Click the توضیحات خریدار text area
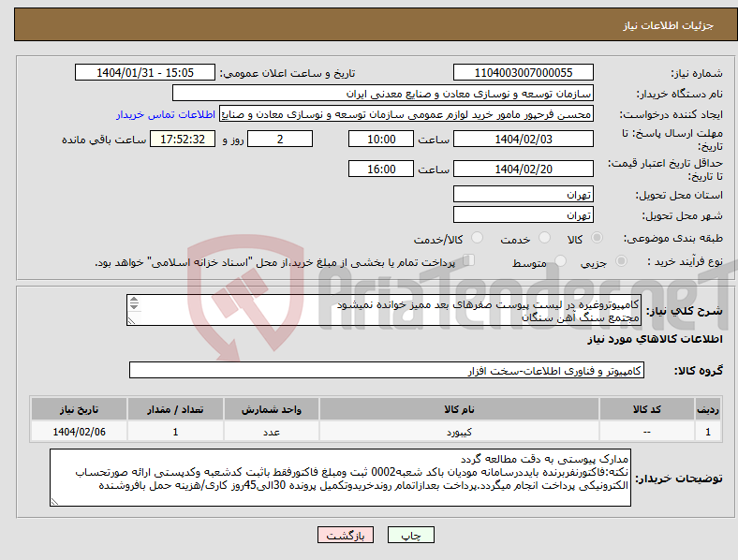This screenshot has height=560, width=738. pos(340,478)
